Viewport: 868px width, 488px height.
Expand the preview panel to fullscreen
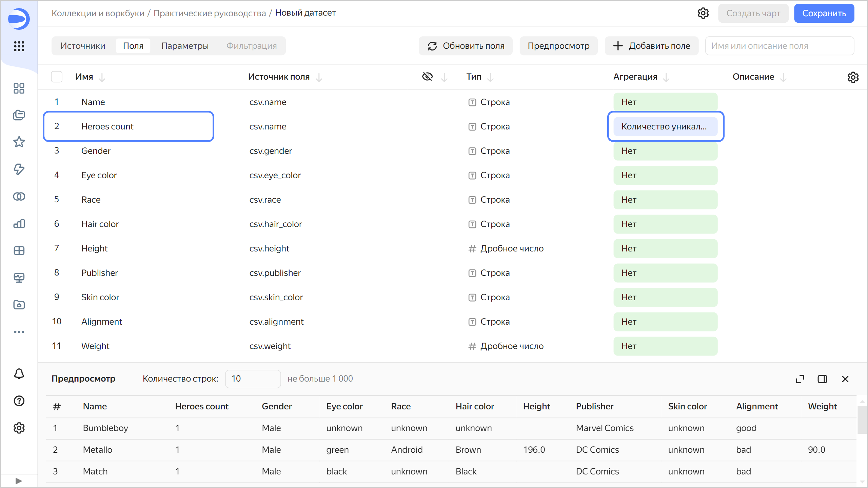800,379
